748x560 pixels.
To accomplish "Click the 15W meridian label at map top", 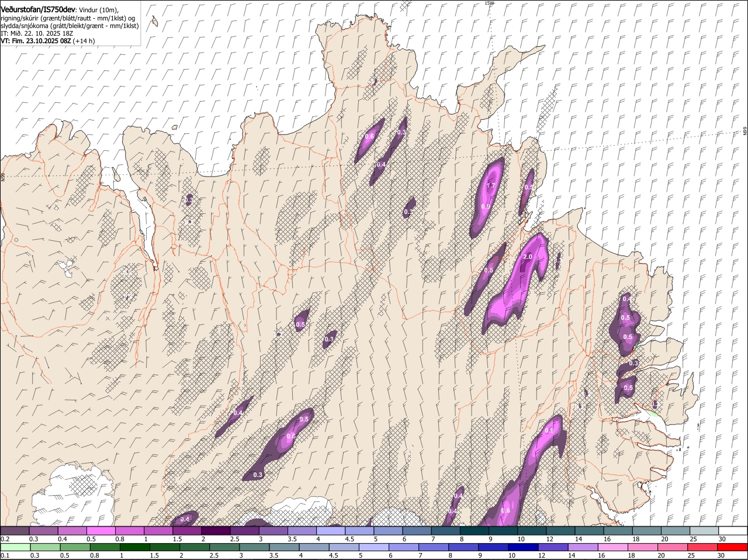I will pyautogui.click(x=489, y=3).
